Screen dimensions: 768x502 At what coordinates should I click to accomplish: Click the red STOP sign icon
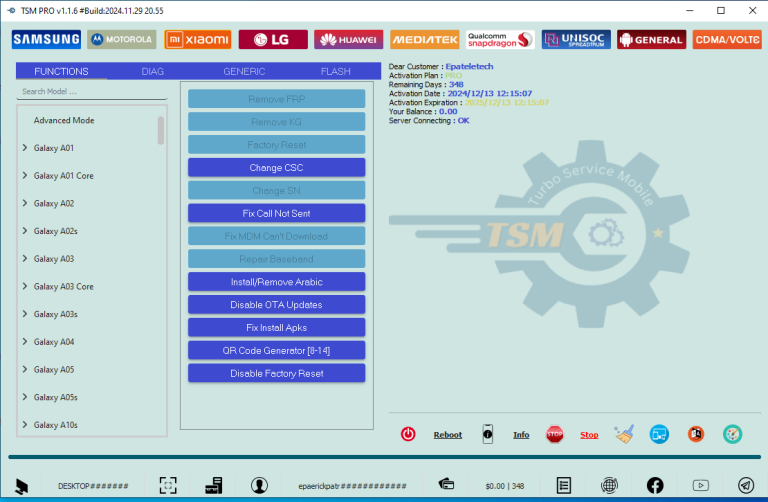(554, 434)
